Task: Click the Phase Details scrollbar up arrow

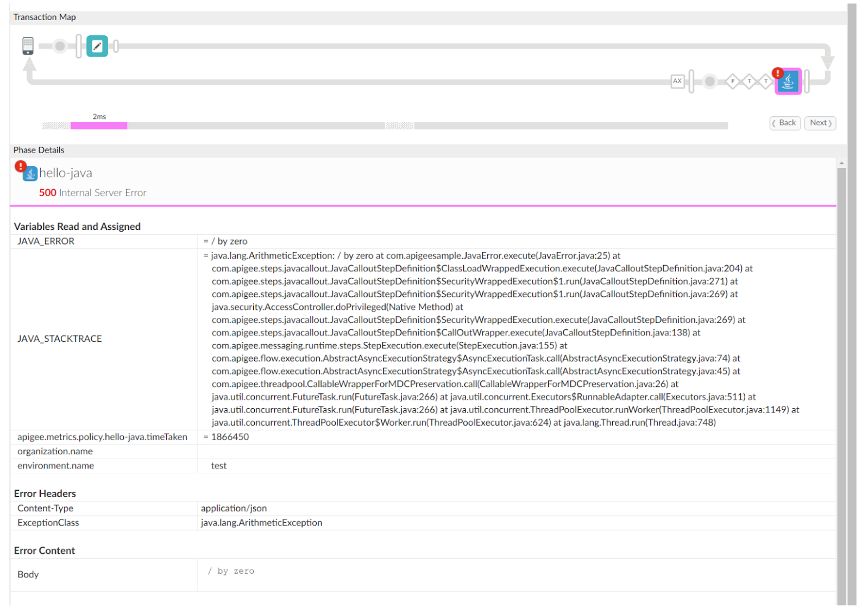Action: point(841,163)
